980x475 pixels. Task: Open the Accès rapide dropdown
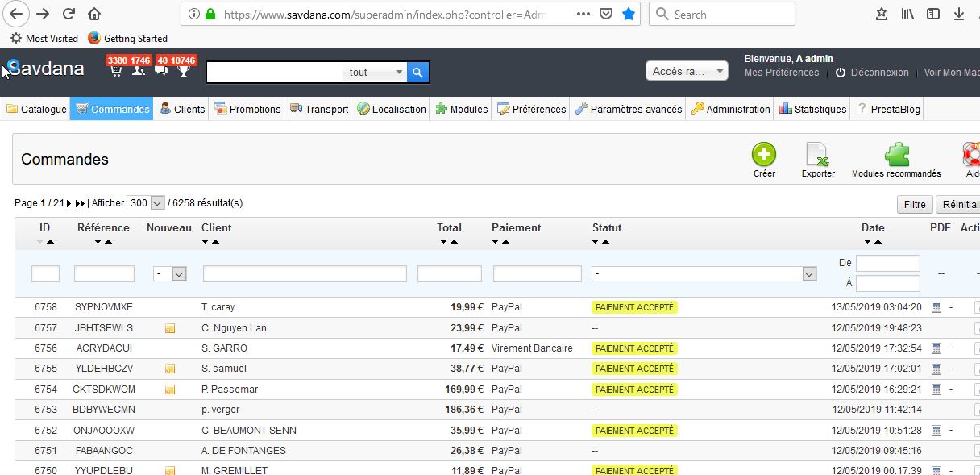pos(687,72)
